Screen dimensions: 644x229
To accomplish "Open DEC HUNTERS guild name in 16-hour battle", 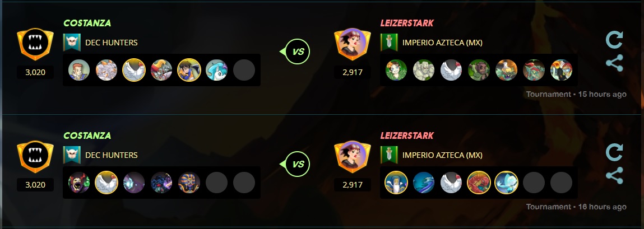I will click(112, 155).
